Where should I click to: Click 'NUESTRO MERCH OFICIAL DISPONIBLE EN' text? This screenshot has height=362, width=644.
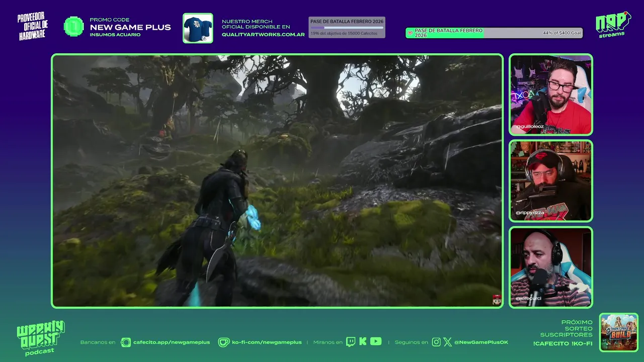256,24
